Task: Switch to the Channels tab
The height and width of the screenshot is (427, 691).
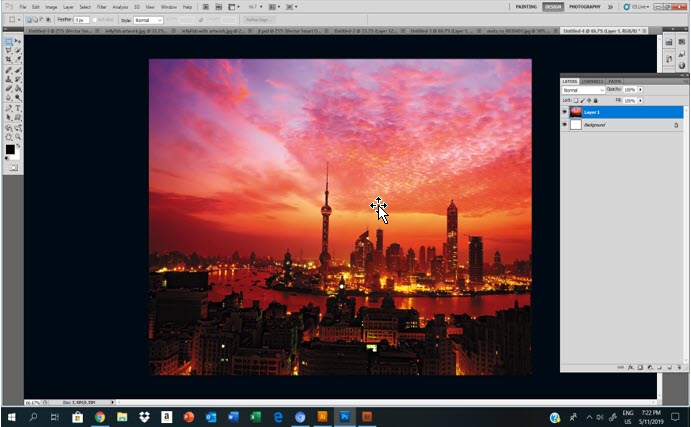Action: (592, 82)
